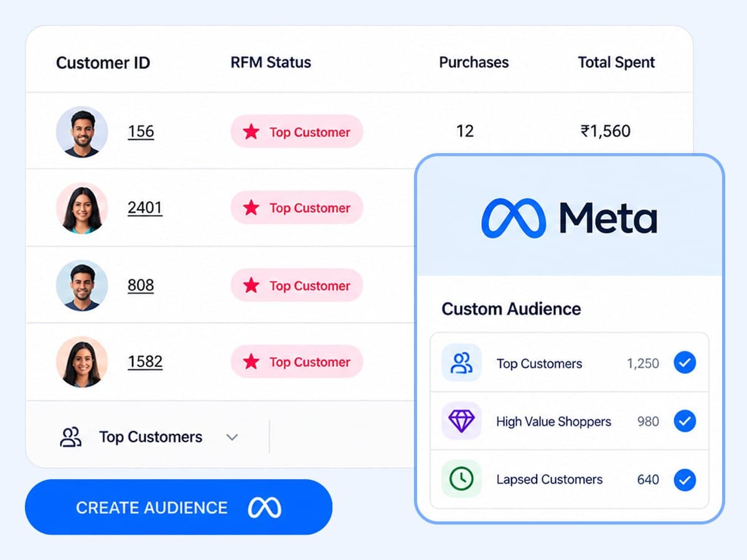Select the Lapsed Customers audience label
The height and width of the screenshot is (560, 747).
coord(549,479)
